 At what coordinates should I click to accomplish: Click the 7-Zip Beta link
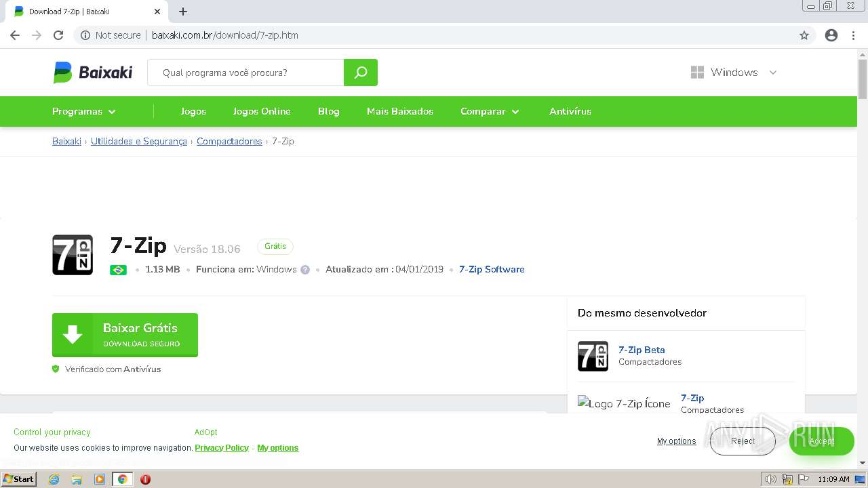[642, 350]
